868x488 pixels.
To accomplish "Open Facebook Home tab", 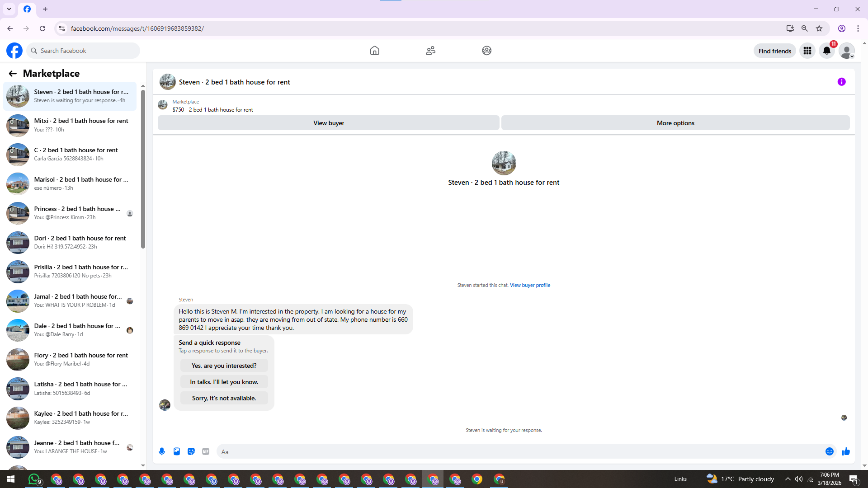I will (x=374, y=51).
